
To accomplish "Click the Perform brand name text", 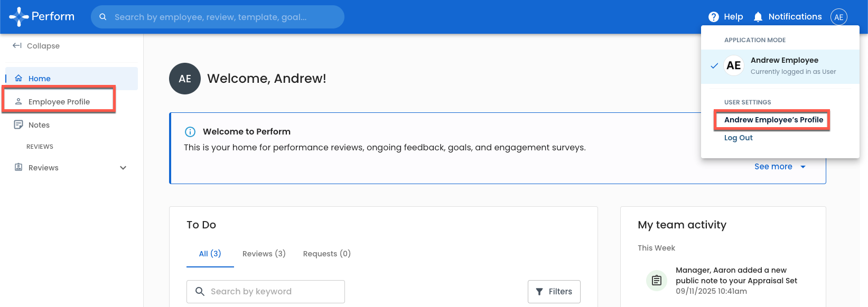I will [x=53, y=16].
